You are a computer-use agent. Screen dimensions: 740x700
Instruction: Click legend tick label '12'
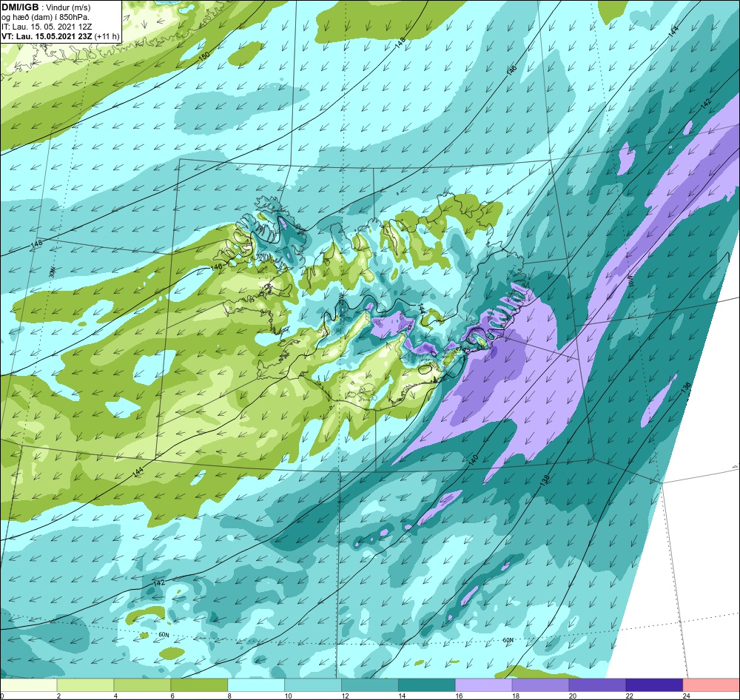click(x=345, y=696)
